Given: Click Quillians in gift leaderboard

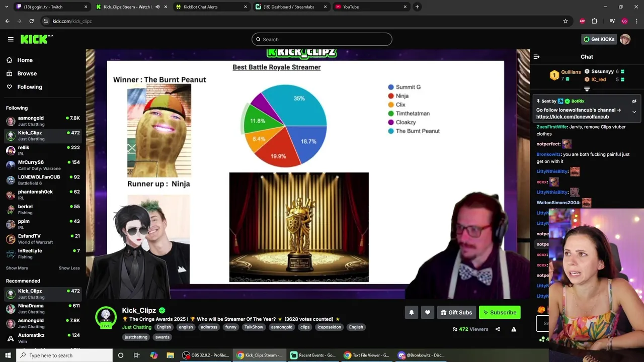Looking at the screenshot, I should (571, 72).
